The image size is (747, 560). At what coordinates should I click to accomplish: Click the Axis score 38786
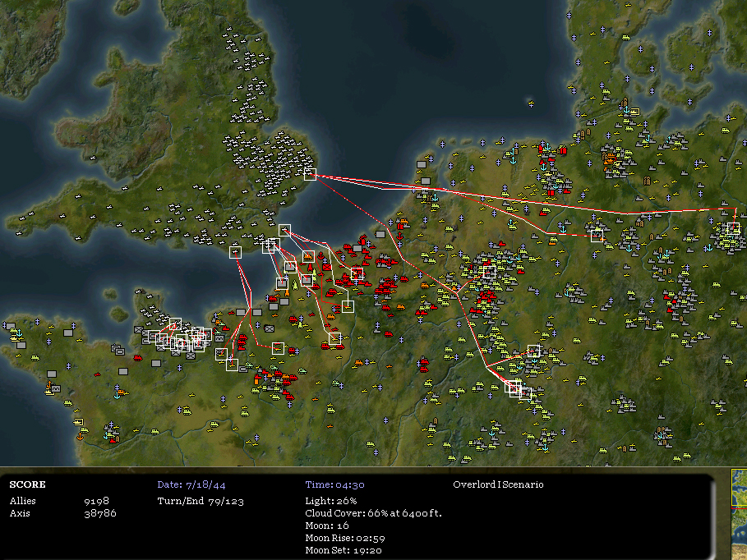pyautogui.click(x=100, y=513)
